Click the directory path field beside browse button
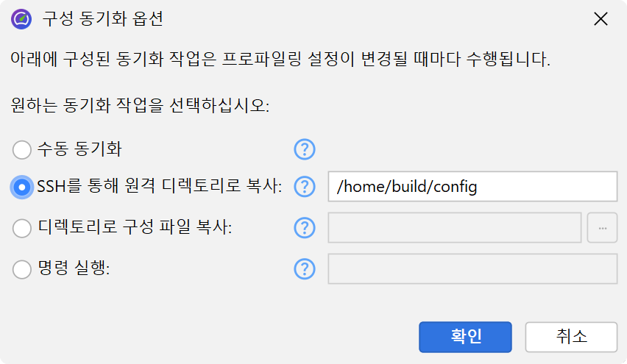 coord(454,228)
